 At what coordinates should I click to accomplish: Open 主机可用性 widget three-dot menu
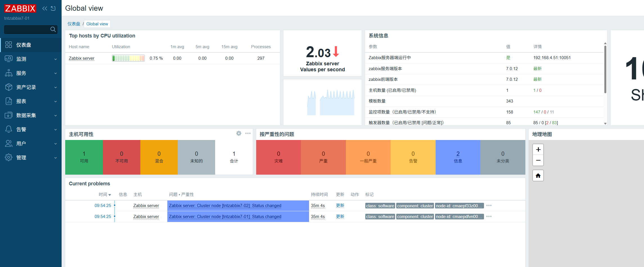point(248,133)
